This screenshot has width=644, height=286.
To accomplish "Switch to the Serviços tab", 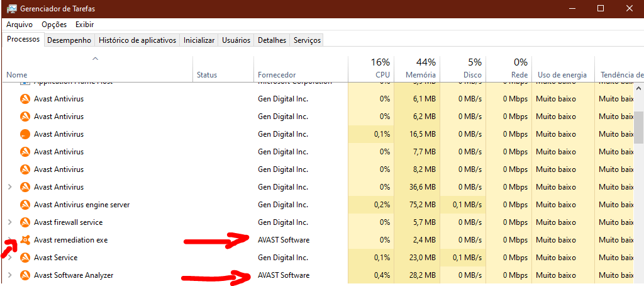I will tap(307, 40).
